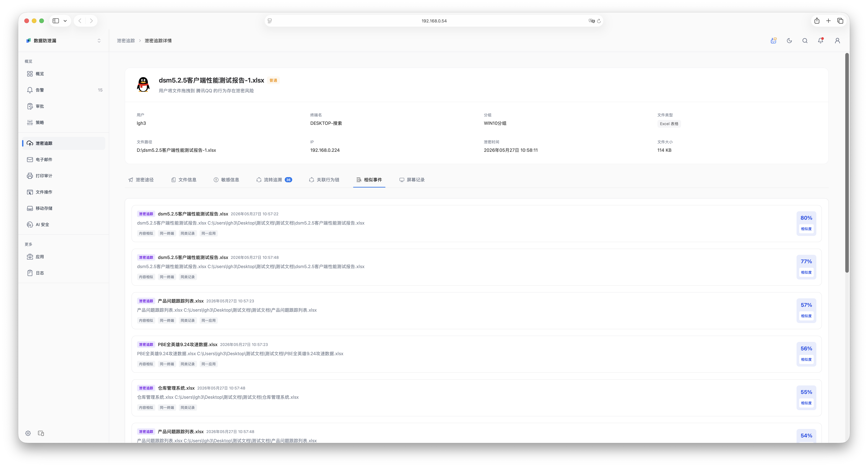Open the search icon in header
The width and height of the screenshot is (868, 467).
pyautogui.click(x=805, y=40)
